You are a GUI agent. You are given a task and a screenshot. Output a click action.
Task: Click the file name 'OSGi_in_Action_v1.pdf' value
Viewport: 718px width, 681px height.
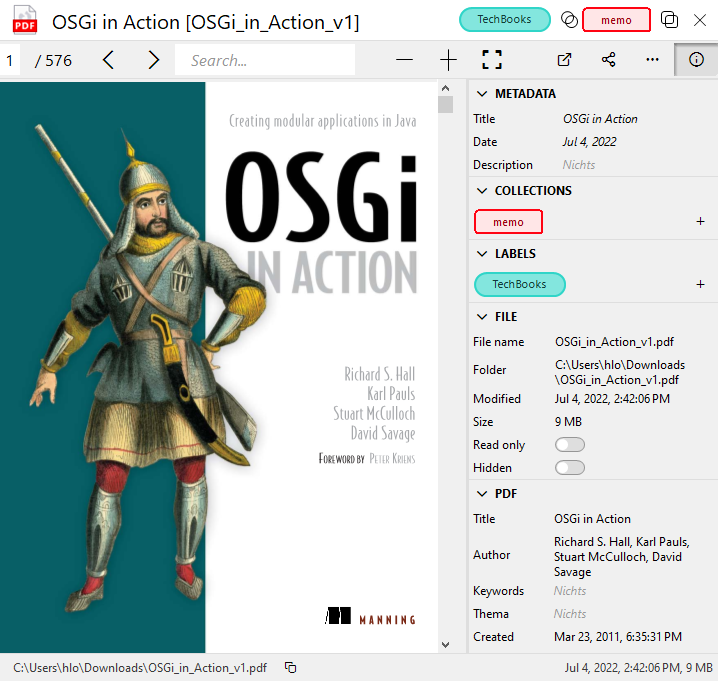615,342
